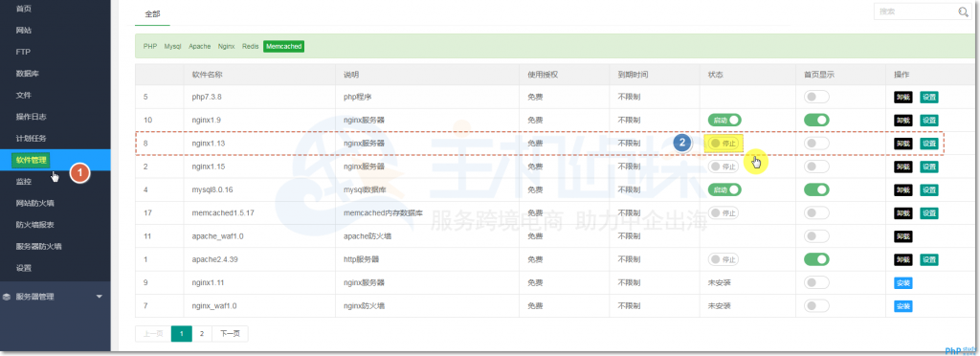Viewport: 980px width, 356px height.
Task: Filter software by Mysql
Action: click(172, 46)
